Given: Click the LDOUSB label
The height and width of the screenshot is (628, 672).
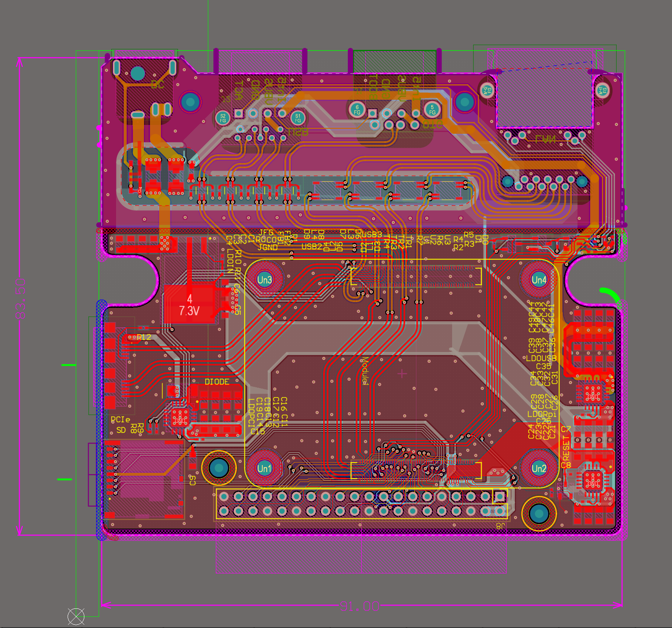Looking at the screenshot, I should [541, 358].
